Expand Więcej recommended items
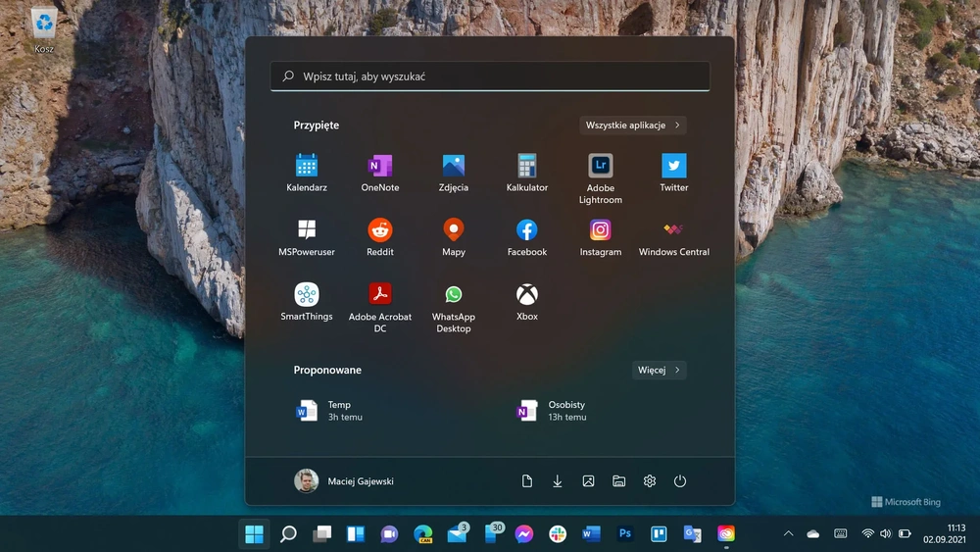 tap(659, 370)
